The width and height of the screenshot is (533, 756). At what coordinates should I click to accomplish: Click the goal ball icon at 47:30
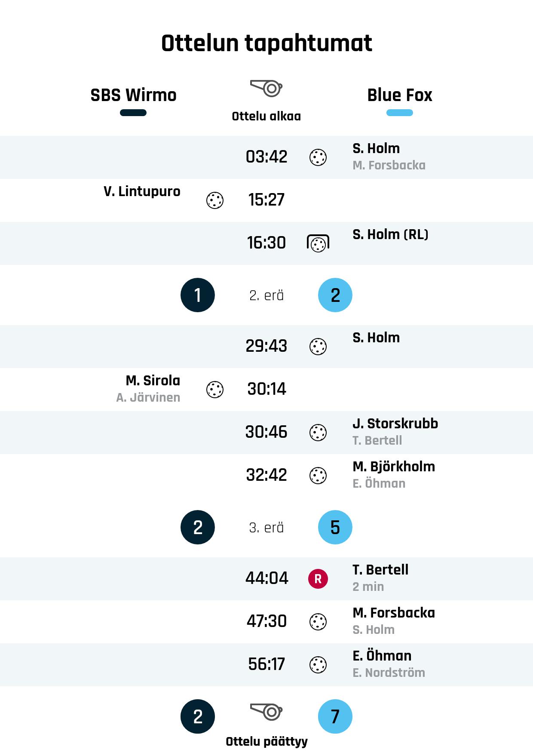click(x=318, y=622)
